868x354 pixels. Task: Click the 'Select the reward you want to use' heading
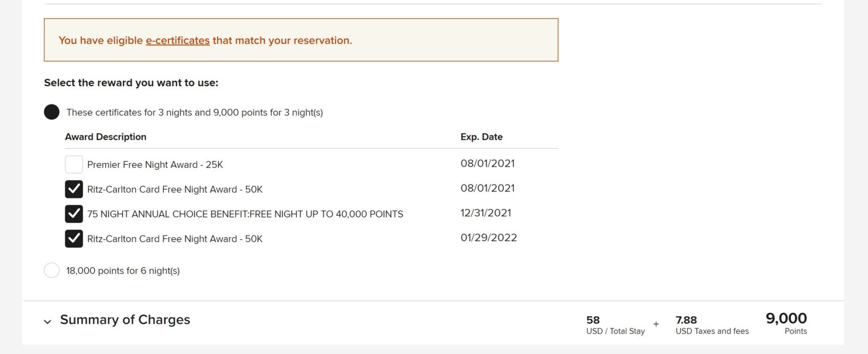131,83
